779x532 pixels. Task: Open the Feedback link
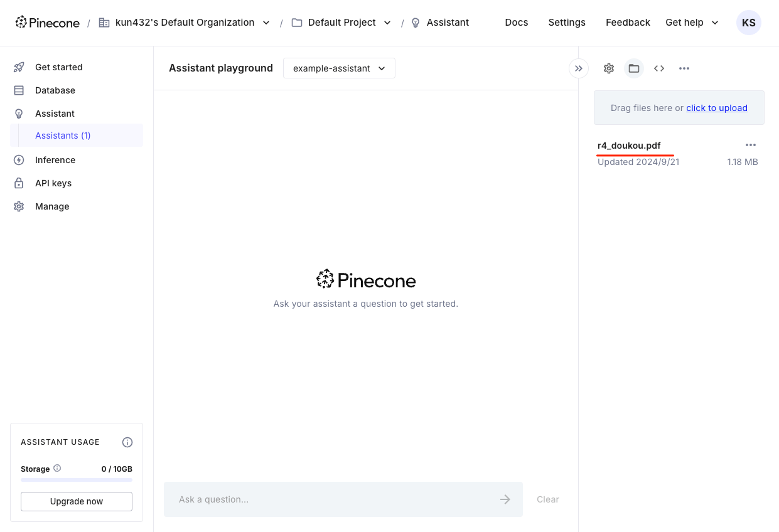tap(628, 23)
